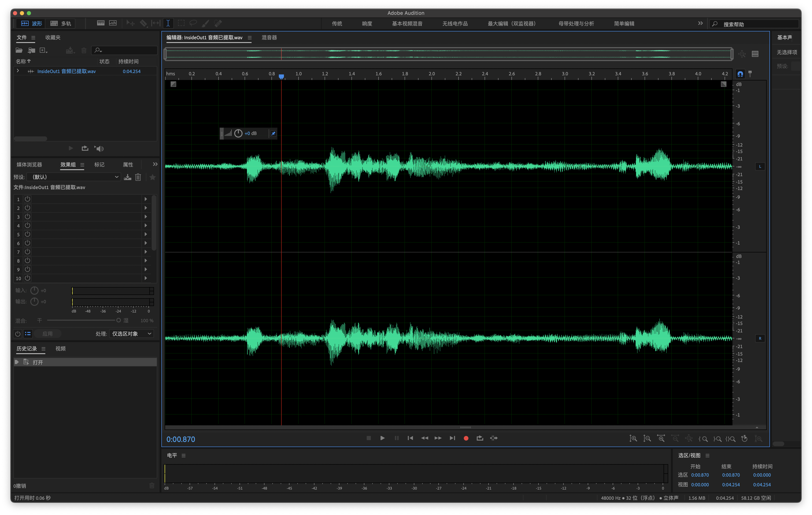The width and height of the screenshot is (812, 515).
Task: Toggle Skip Selection button
Action: tap(494, 438)
